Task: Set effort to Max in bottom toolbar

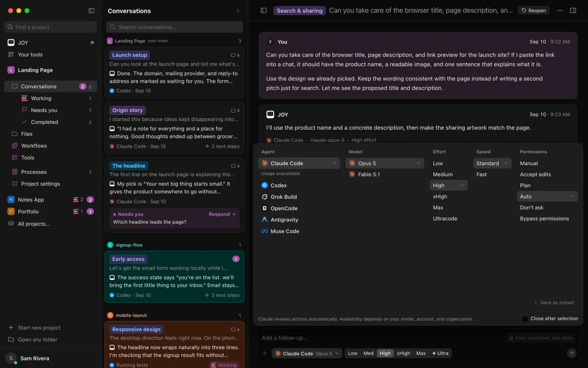Action: (421, 353)
